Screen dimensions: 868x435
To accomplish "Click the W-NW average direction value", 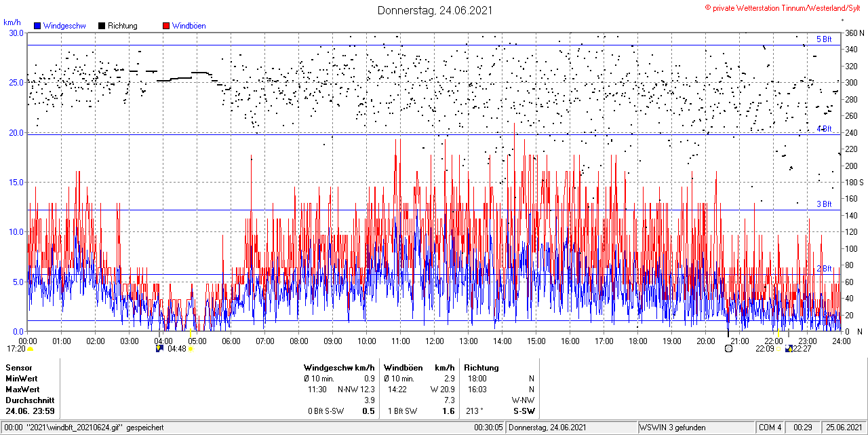I will [523, 400].
